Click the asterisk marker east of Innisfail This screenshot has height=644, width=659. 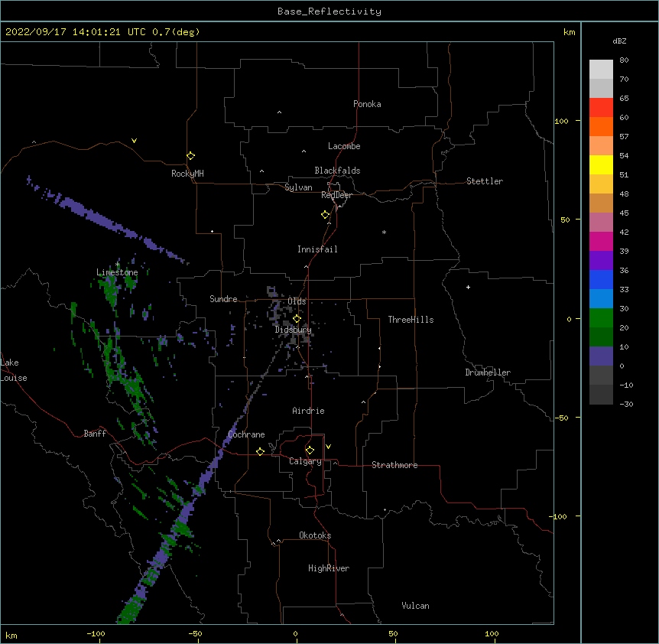[384, 232]
